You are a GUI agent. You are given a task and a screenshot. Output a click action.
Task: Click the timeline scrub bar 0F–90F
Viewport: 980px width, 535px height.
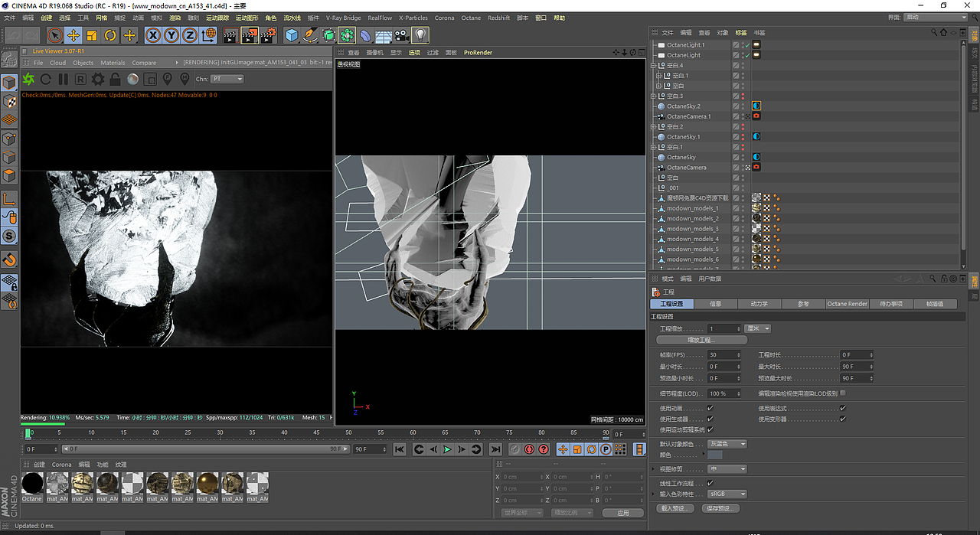click(x=207, y=449)
